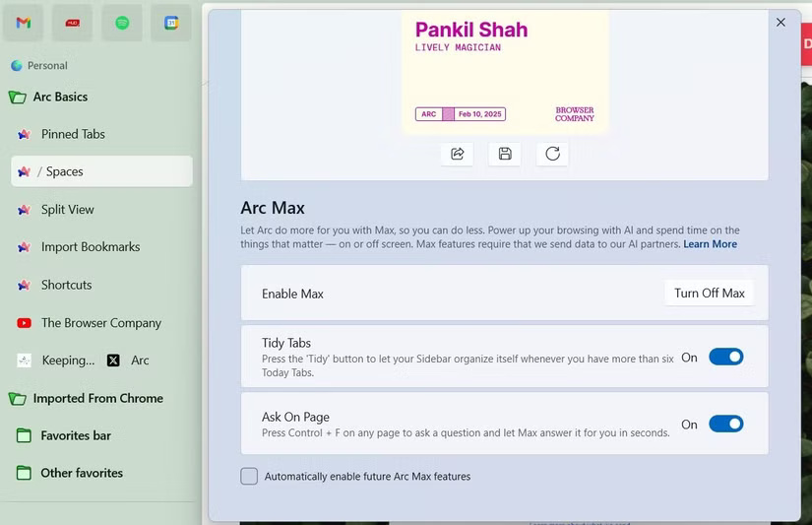Click the red favorite icon beside Gmail
Screen dimensions: 812x525
click(x=73, y=23)
